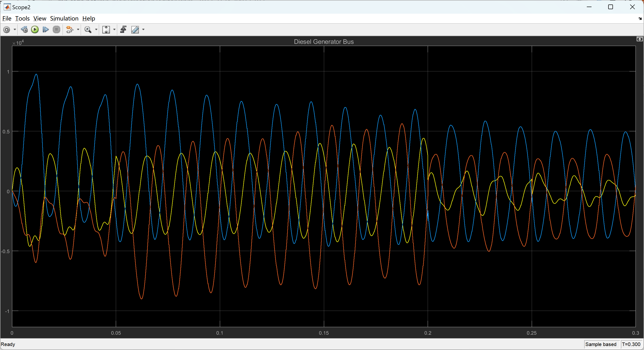Screen dimensions: 644x350
Task: Click the Highlight Simulink Block icon
Action: pos(69,29)
